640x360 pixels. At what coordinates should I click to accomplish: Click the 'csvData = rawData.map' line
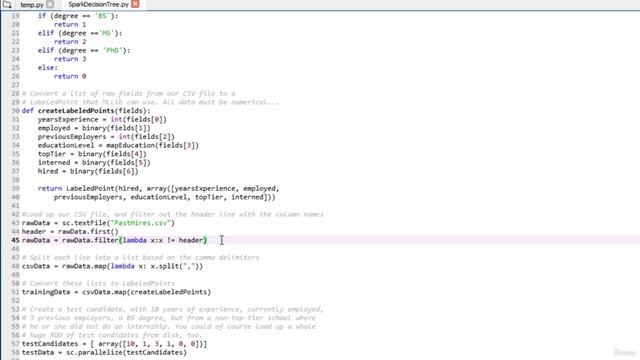pos(112,266)
